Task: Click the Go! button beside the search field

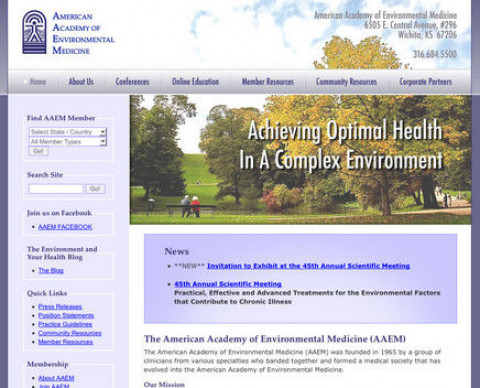Action: [x=96, y=189]
